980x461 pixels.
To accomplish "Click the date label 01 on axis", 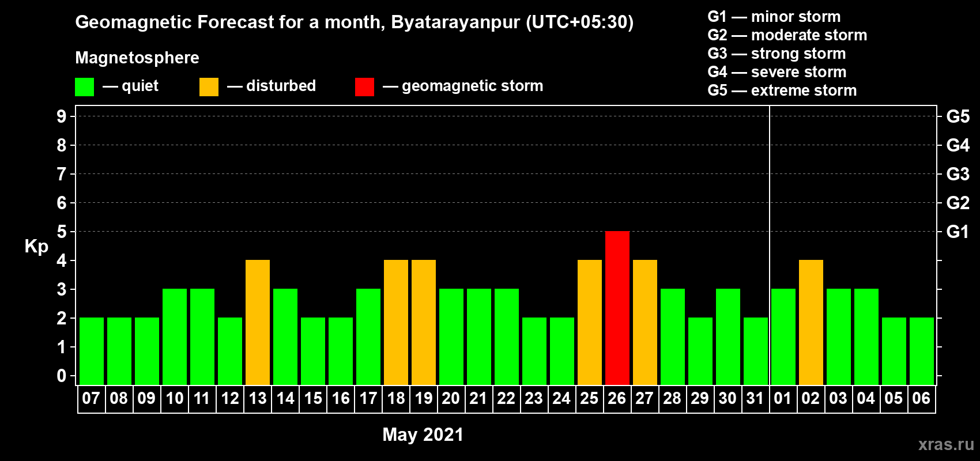I will [x=783, y=399].
